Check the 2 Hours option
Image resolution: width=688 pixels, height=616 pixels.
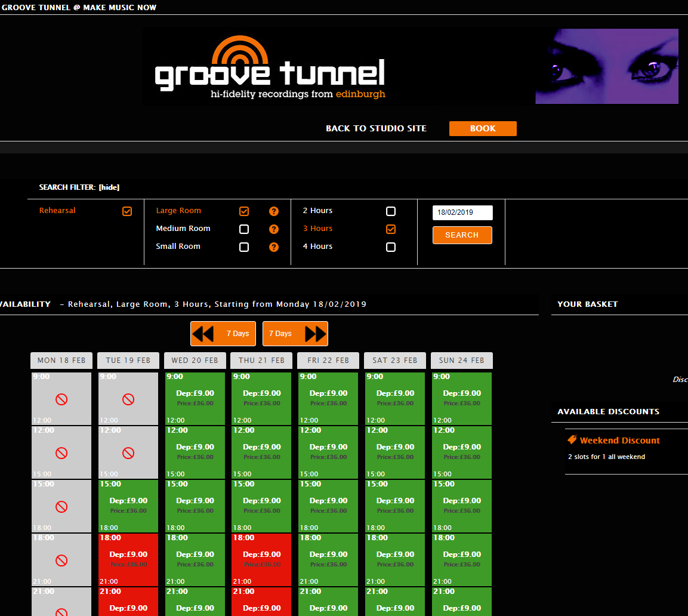(391, 211)
